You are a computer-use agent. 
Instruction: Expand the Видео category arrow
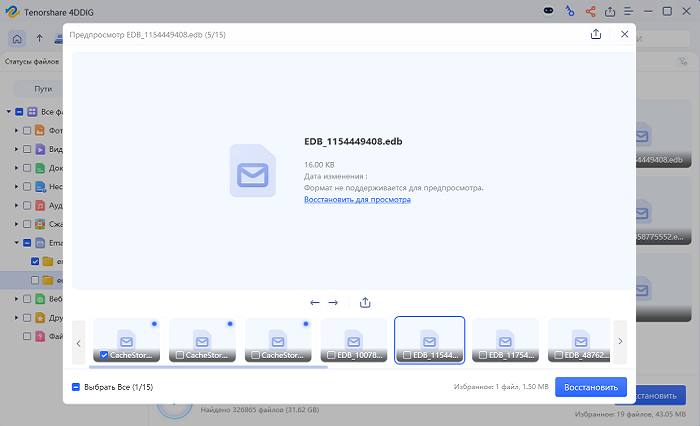tap(17, 149)
